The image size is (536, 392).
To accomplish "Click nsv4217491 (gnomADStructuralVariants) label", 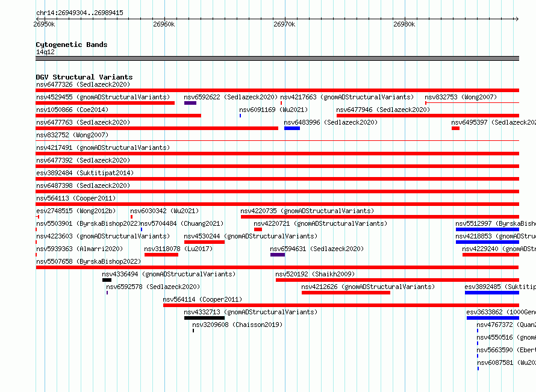I will point(103,148).
